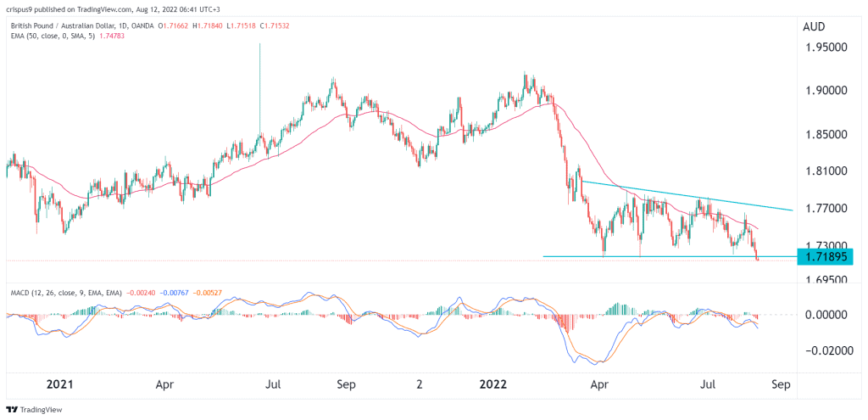Click the Apr 2021 time axis label
This screenshot has width=868, height=420.
(164, 383)
